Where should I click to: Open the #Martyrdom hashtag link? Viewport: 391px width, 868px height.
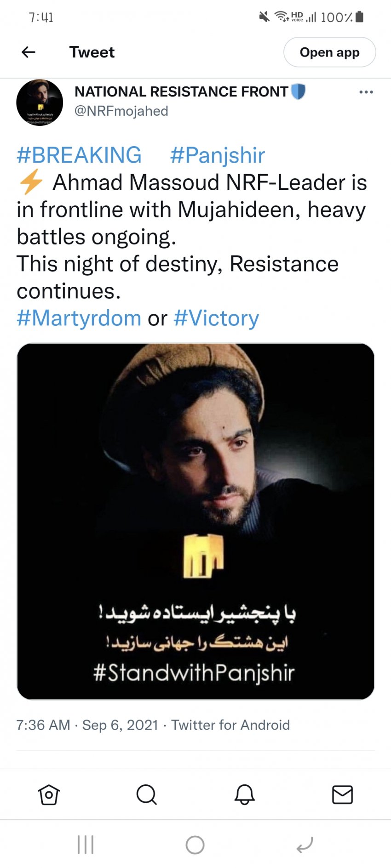79,318
